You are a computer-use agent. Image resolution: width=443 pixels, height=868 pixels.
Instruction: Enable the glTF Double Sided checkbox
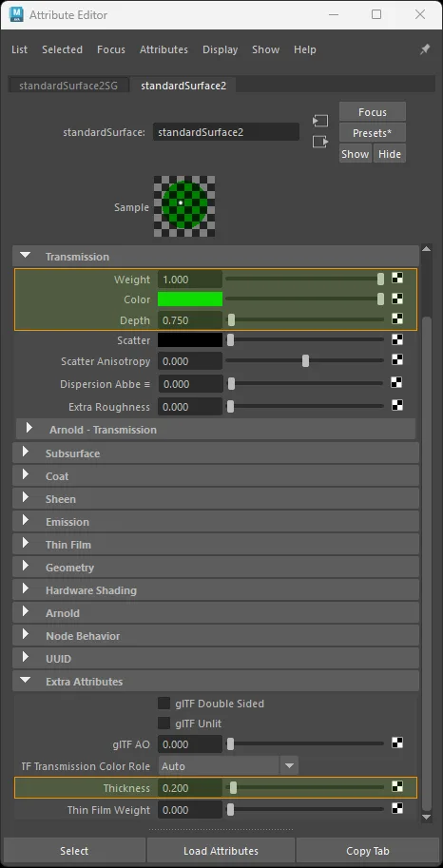[x=164, y=703]
